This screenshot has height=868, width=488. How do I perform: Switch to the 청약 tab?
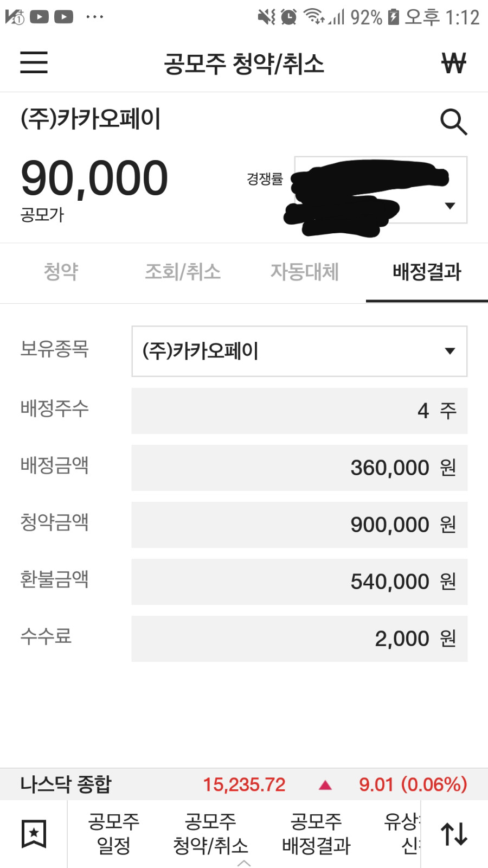coord(61,271)
